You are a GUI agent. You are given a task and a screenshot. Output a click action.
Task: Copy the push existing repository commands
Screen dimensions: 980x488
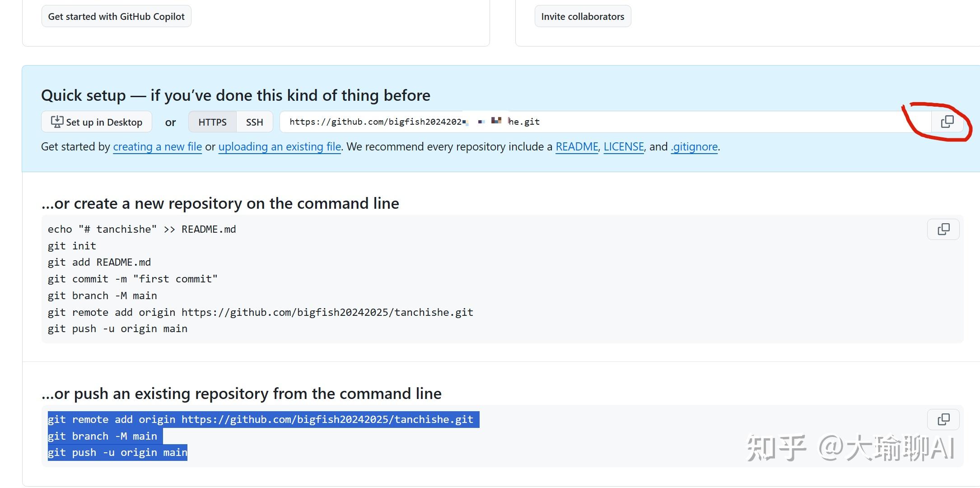click(943, 420)
